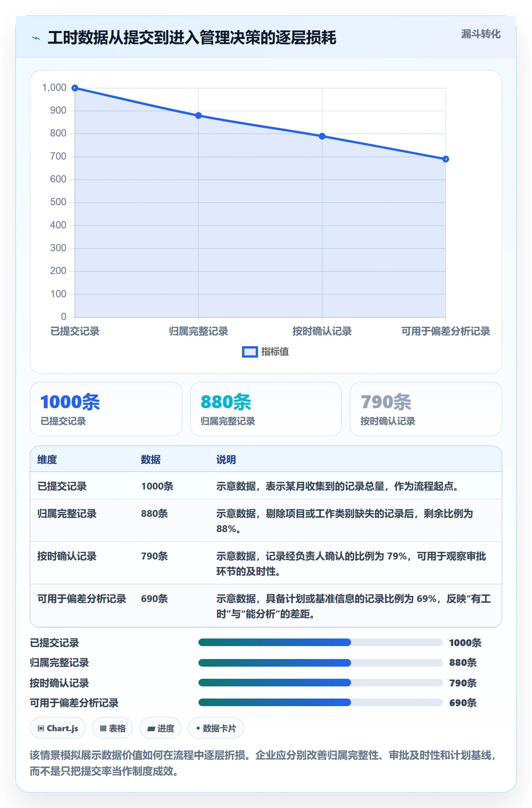532x808 pixels.
Task: Select the 归属完整记录 table row cell
Action: (x=67, y=513)
